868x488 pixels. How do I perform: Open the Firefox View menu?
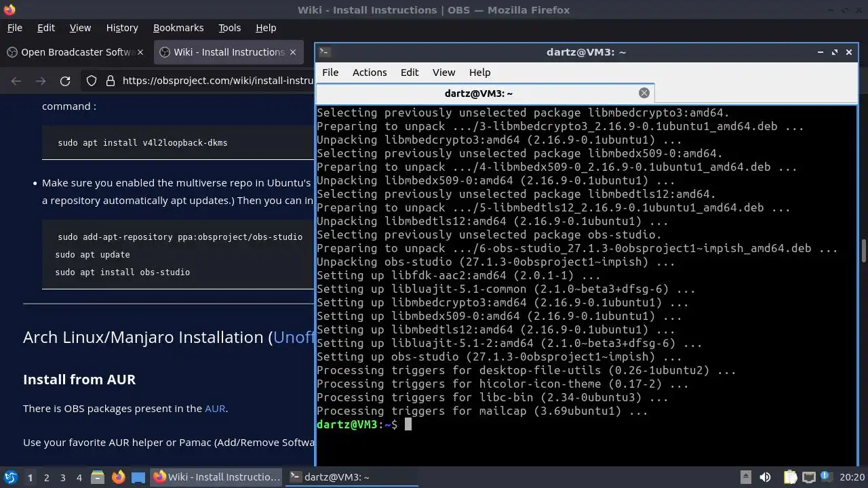(80, 28)
